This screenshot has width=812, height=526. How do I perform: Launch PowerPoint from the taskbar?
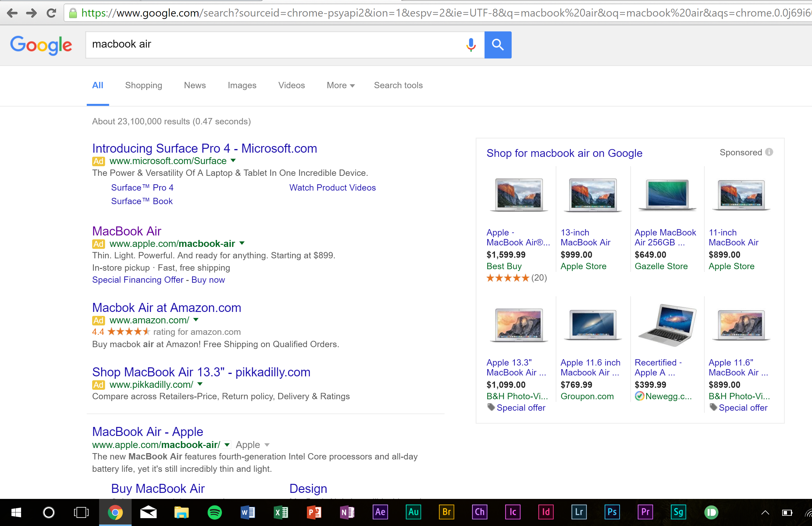[314, 512]
